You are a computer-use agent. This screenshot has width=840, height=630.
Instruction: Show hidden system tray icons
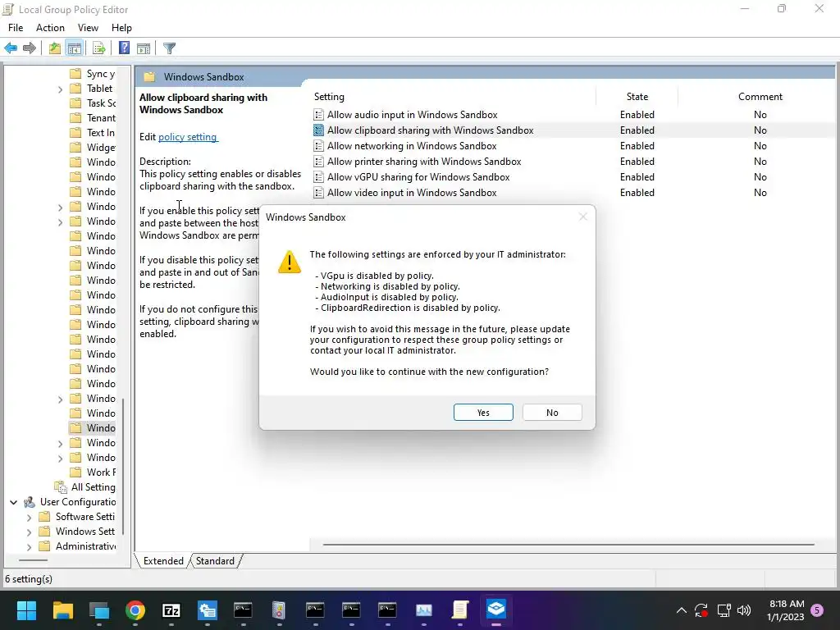[682, 610]
